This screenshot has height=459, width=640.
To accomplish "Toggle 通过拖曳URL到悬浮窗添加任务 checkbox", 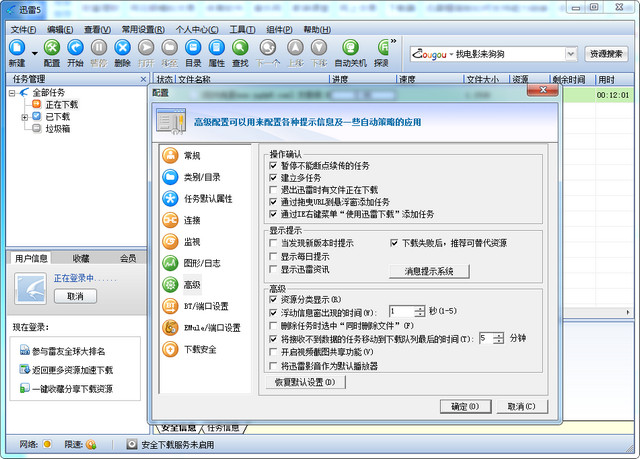I will (x=273, y=202).
